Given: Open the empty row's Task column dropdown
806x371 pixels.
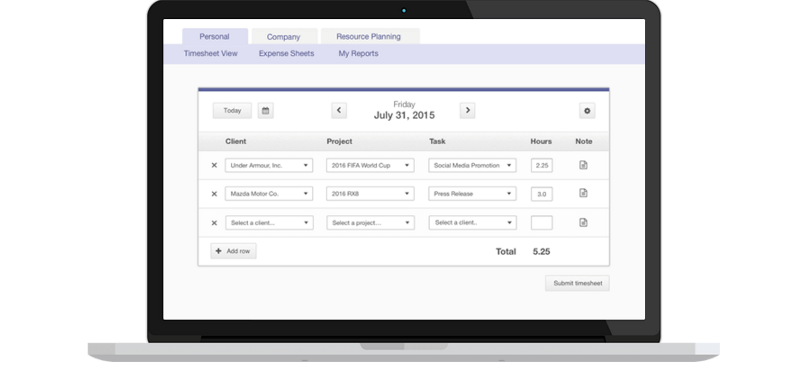Looking at the screenshot, I should 472,223.
